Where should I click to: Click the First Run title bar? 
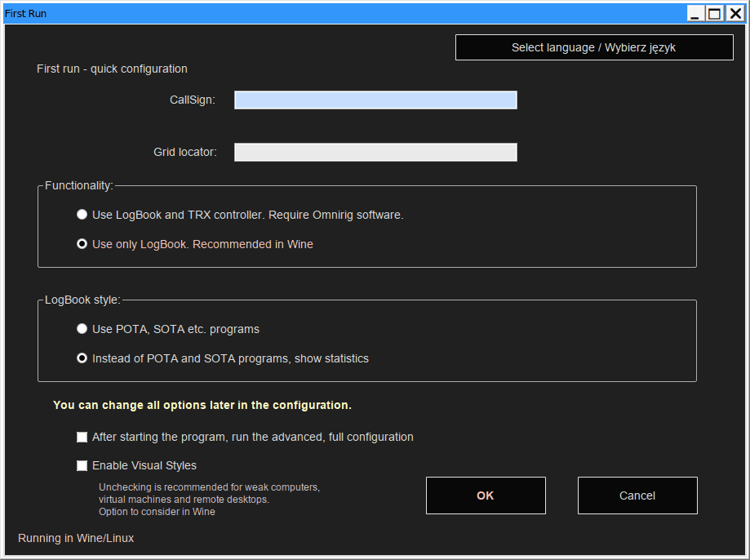coord(326,13)
